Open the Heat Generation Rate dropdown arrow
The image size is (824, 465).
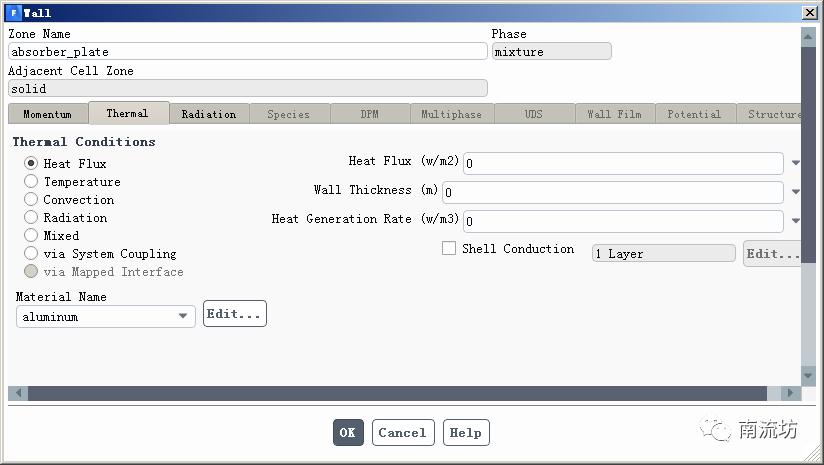[796, 221]
